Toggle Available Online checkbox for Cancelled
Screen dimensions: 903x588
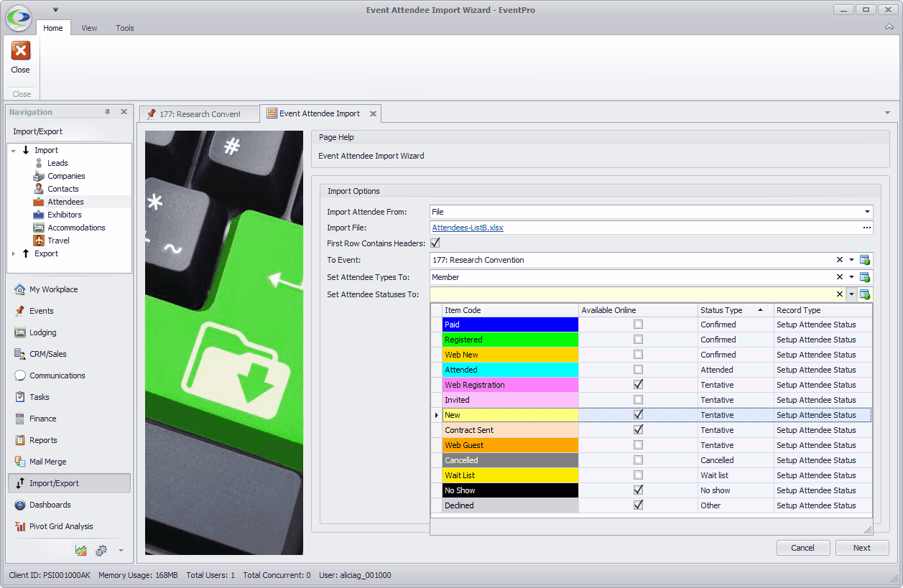coord(638,460)
